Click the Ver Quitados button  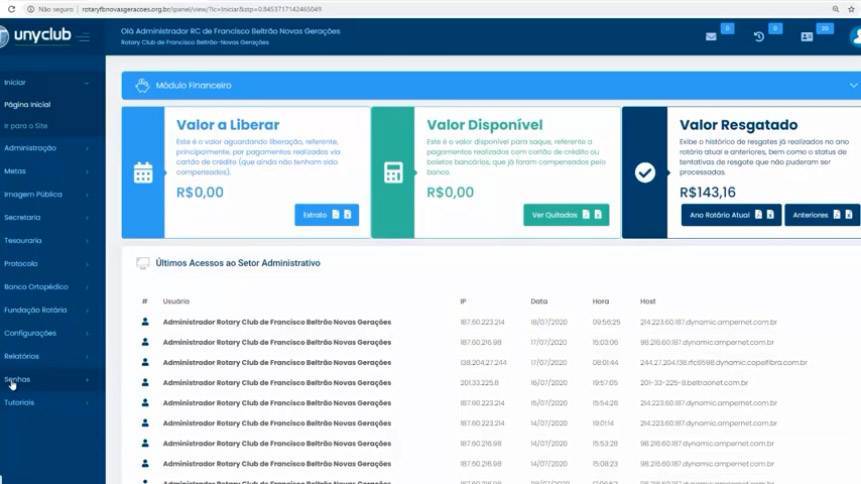point(565,215)
